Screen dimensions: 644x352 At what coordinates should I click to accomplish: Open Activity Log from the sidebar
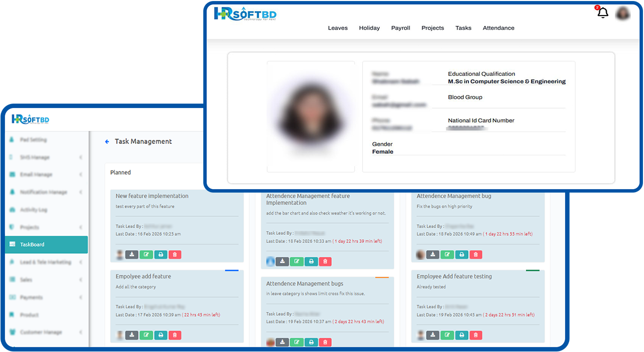click(x=34, y=210)
